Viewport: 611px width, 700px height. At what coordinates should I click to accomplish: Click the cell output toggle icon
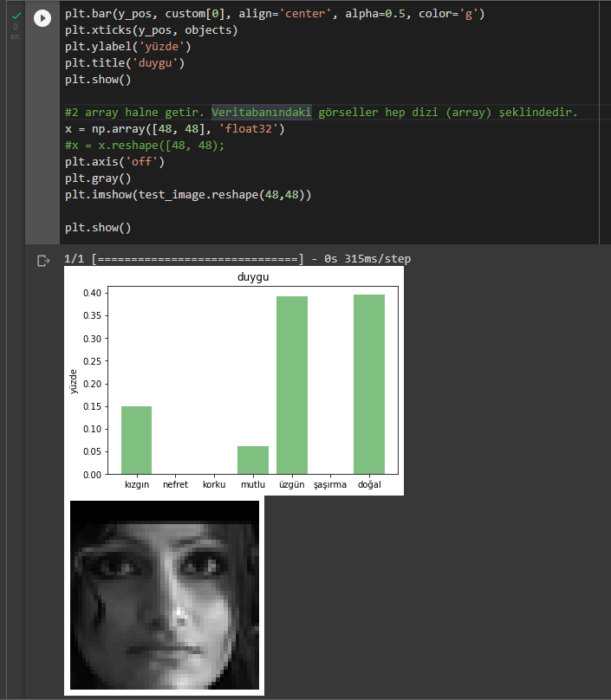(43, 260)
